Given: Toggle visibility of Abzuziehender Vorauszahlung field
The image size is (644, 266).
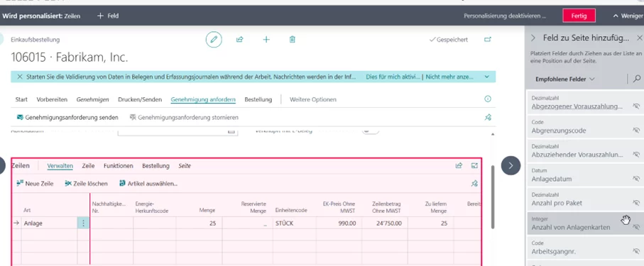Looking at the screenshot, I should (636, 155).
